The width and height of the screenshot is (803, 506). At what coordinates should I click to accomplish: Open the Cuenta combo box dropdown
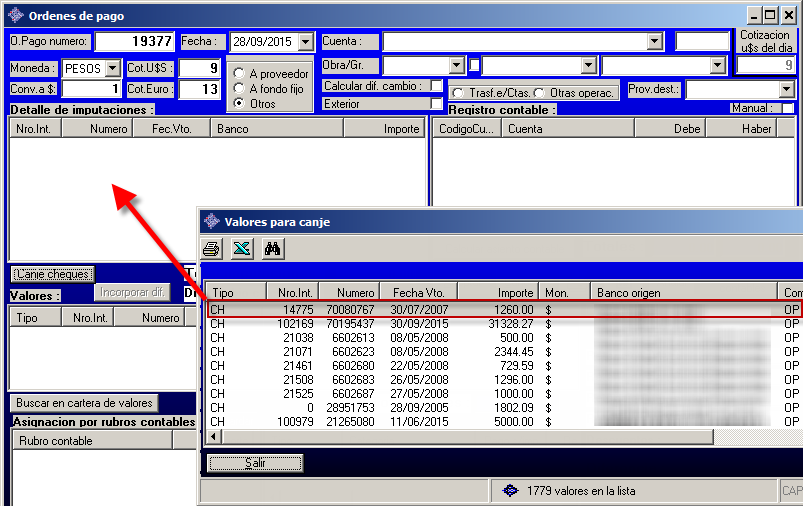coord(655,42)
